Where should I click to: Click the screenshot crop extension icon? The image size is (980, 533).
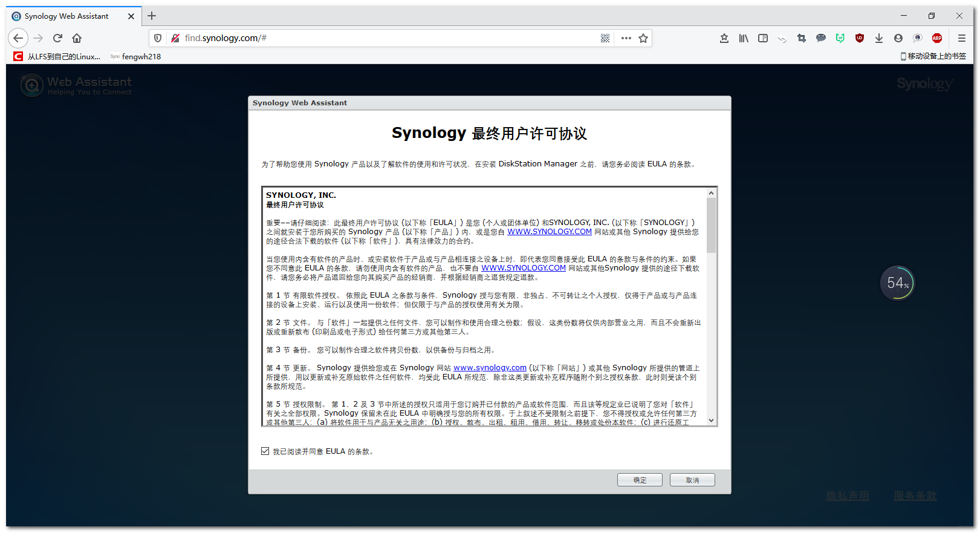802,38
